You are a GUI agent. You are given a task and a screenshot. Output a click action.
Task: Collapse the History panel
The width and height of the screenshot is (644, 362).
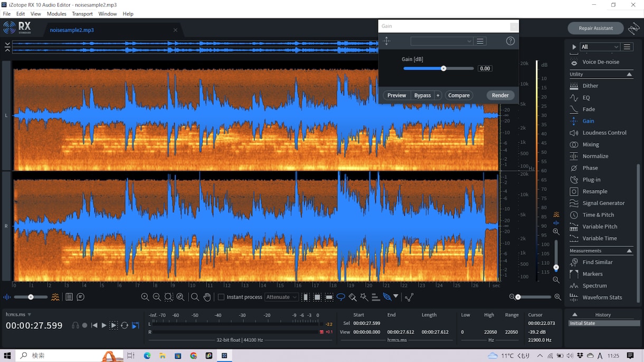point(575,315)
